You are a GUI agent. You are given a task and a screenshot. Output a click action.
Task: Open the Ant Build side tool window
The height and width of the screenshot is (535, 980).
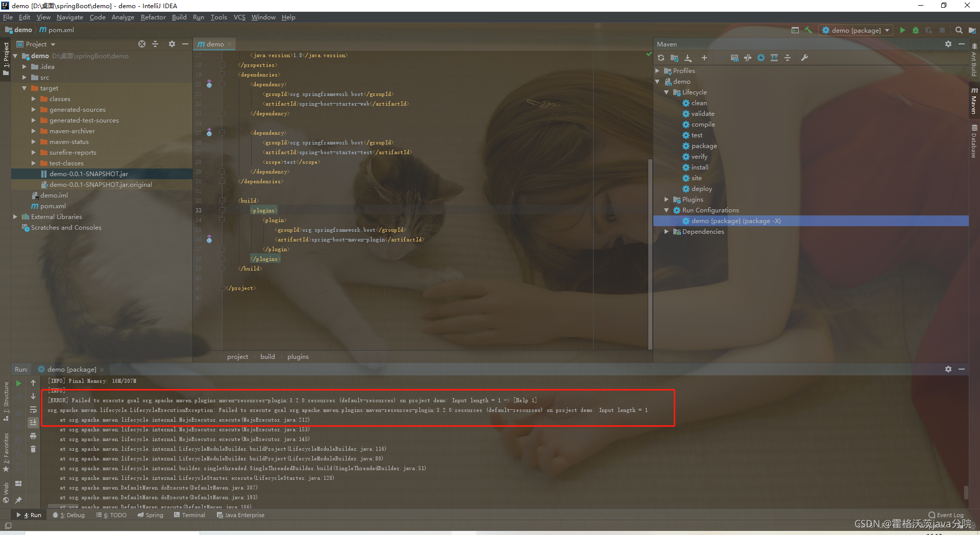tap(974, 60)
